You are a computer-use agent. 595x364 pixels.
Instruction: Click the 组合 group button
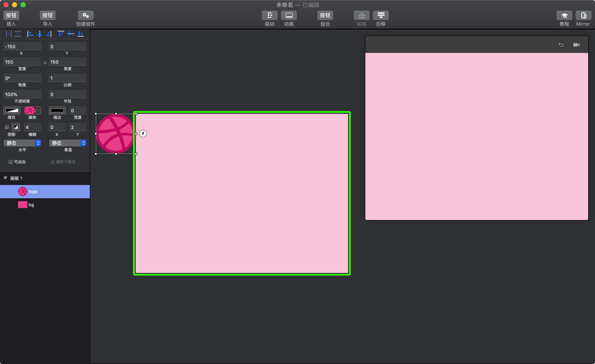tap(325, 15)
